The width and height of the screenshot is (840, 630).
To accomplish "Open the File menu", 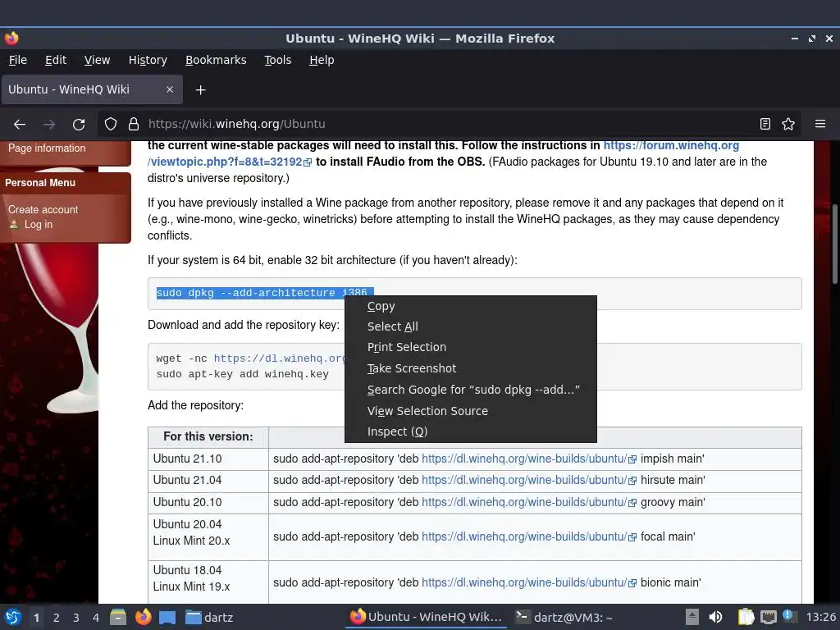I will click(x=18, y=60).
